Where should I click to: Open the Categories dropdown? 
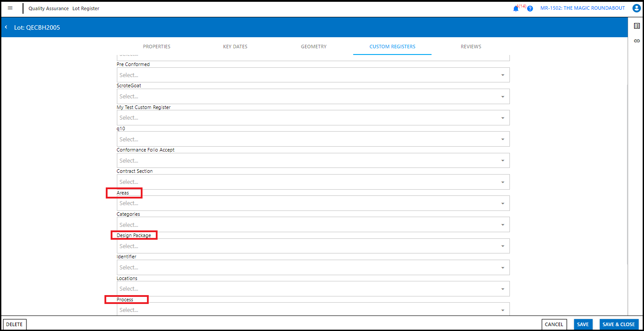pos(313,225)
